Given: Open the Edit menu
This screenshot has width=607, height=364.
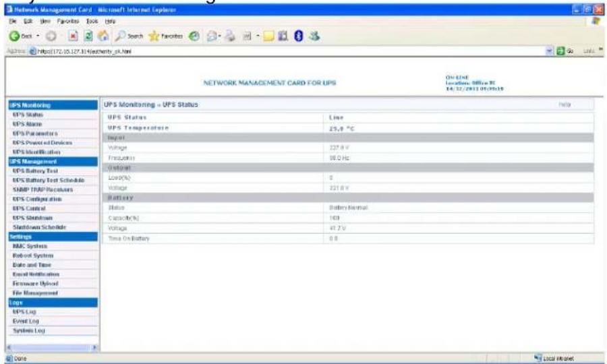Looking at the screenshot, I should click(28, 22).
